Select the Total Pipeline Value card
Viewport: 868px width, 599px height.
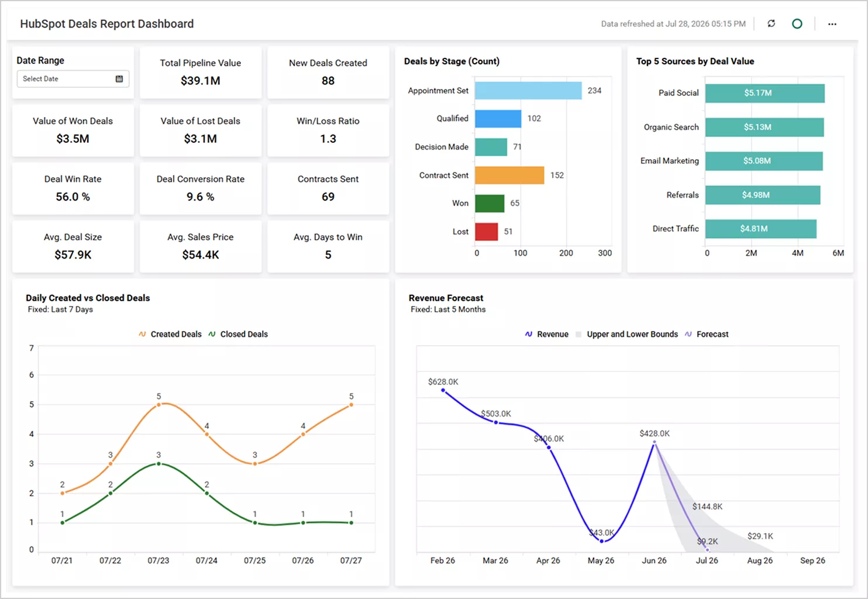[201, 72]
